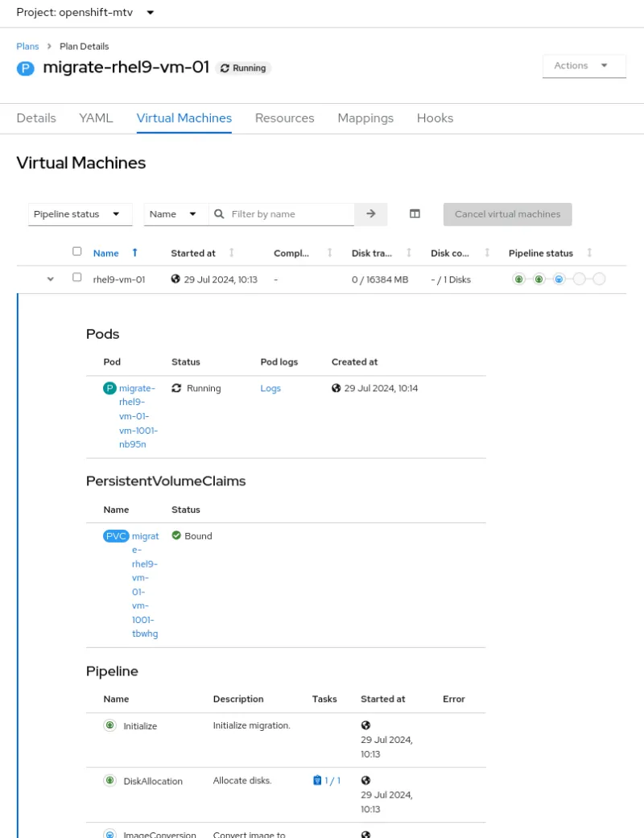This screenshot has height=838, width=644.
Task: Collapse the rhel9-vm-01 row details
Action: point(50,279)
